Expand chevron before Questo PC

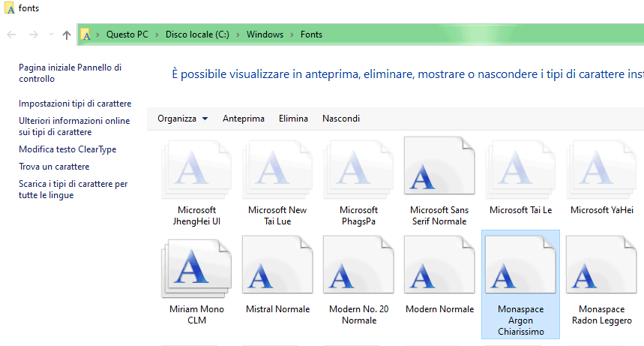(97, 35)
